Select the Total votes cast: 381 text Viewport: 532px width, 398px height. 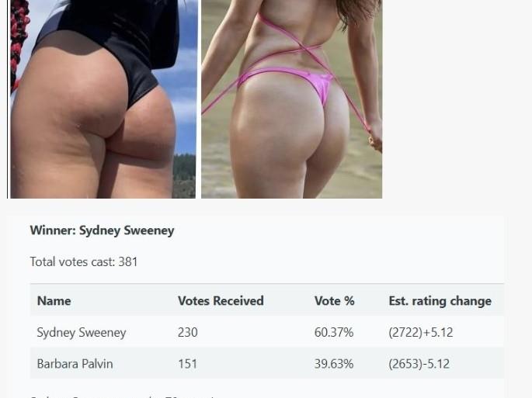(84, 261)
